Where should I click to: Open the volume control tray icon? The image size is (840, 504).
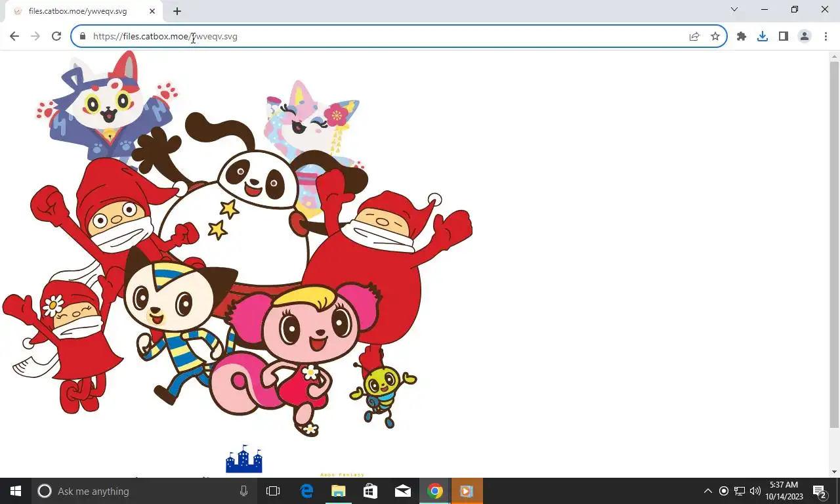755,491
